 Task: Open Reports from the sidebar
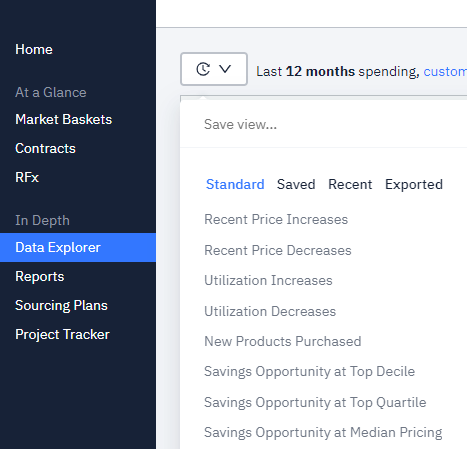pyautogui.click(x=40, y=276)
